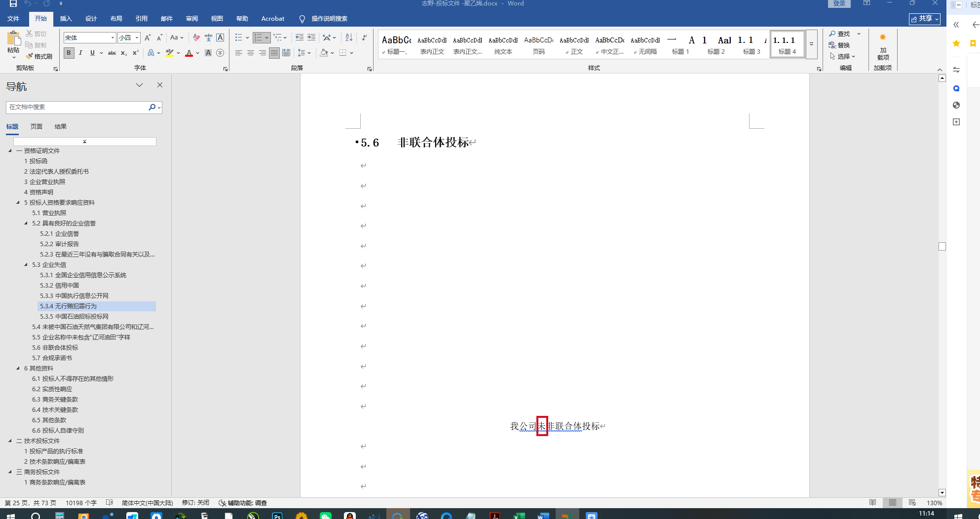
Task: Click the strikethrough icon
Action: [112, 53]
